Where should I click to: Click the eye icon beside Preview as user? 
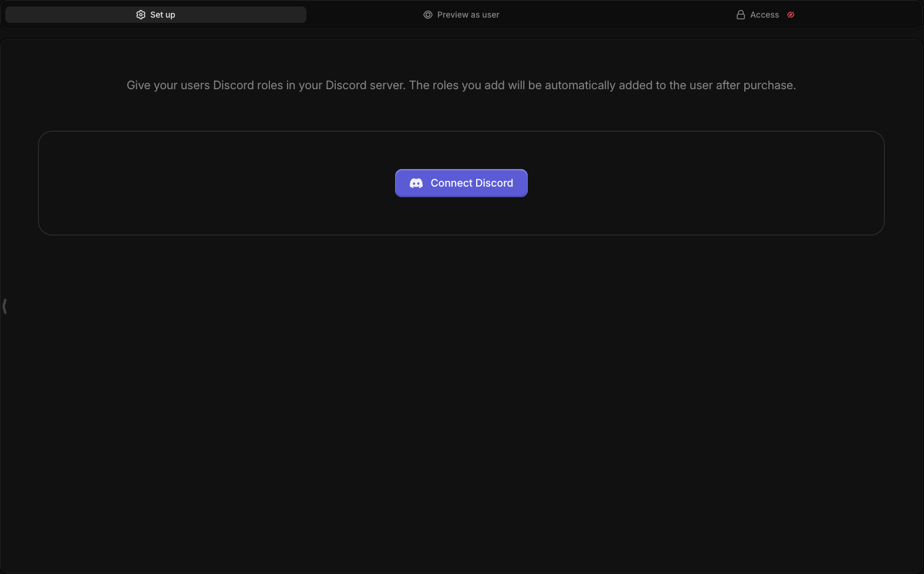(x=428, y=15)
